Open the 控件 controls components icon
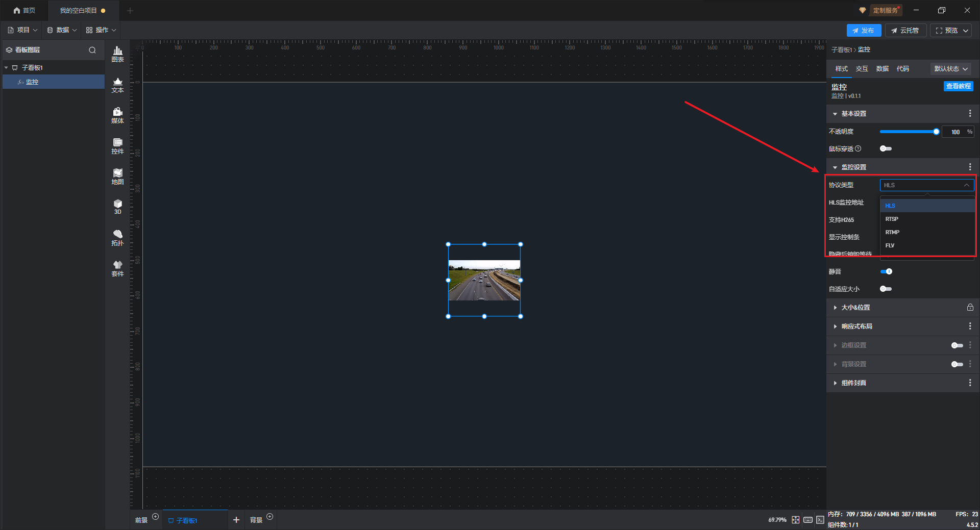 [117, 146]
